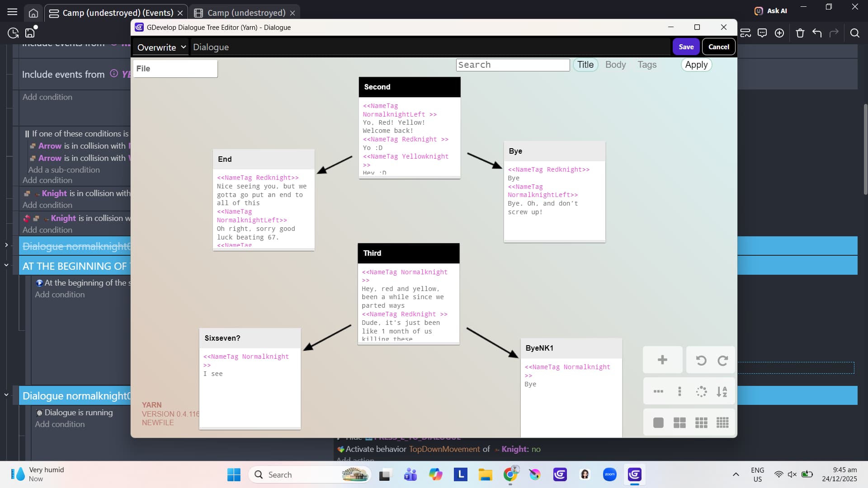
Task: Toggle Tags search filter
Action: click(647, 65)
